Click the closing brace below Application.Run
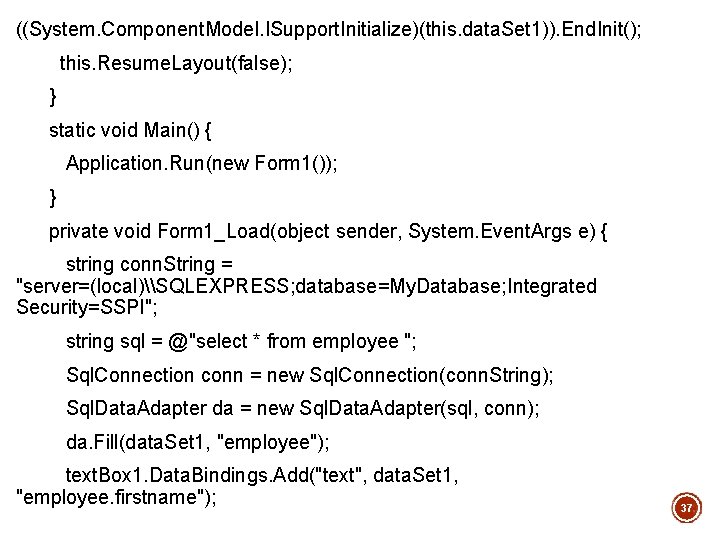The height and width of the screenshot is (540, 720). [54, 197]
